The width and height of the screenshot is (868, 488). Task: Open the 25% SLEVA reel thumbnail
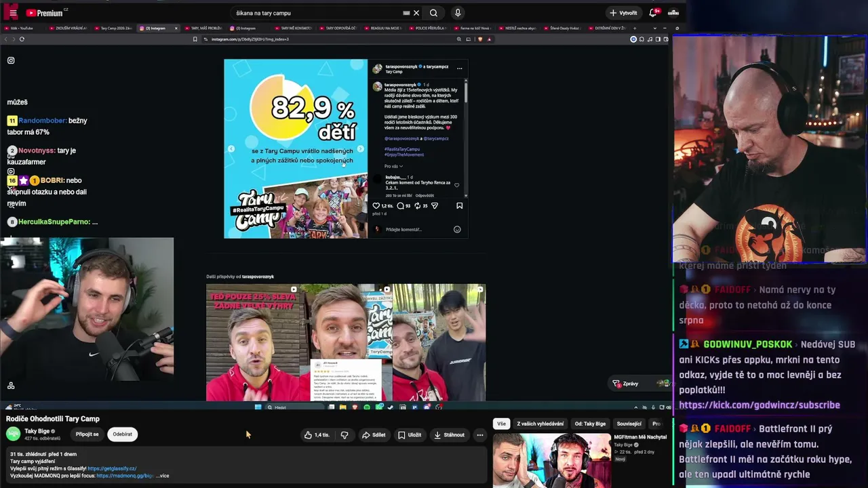253,342
